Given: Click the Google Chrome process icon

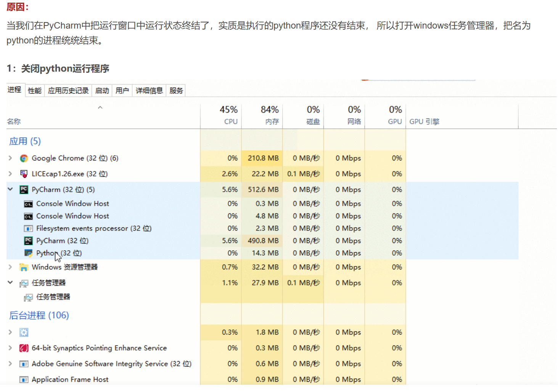Looking at the screenshot, I should (x=24, y=158).
